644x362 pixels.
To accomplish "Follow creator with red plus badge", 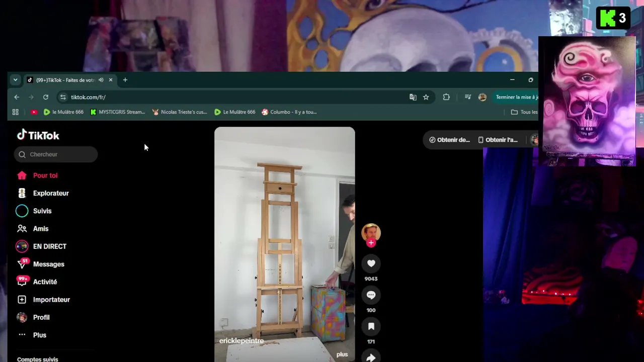I will [371, 243].
